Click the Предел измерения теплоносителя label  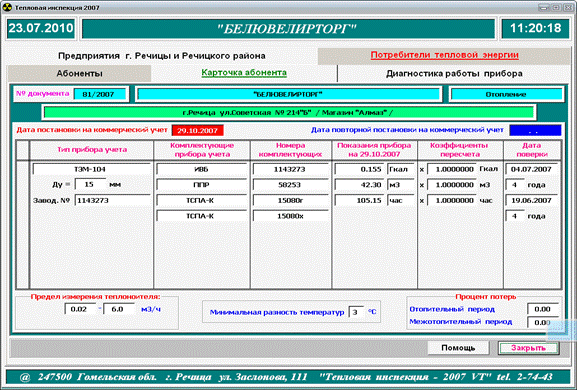pos(95,297)
